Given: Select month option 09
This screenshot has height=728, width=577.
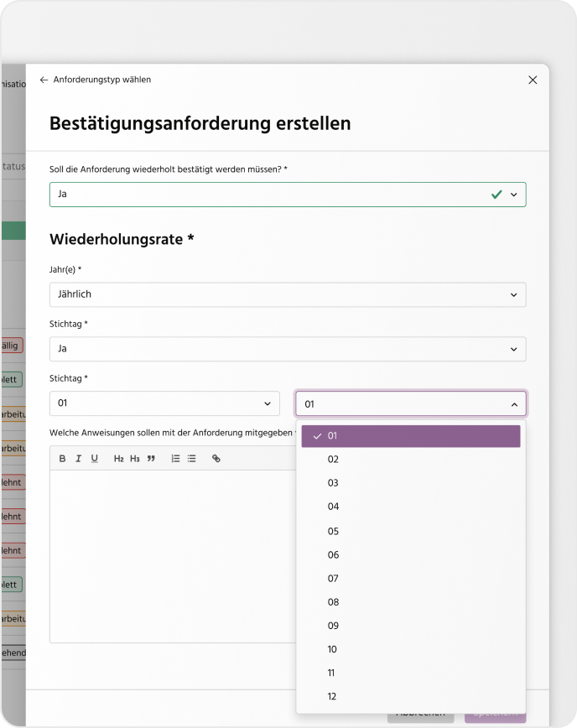Looking at the screenshot, I should tap(410, 627).
